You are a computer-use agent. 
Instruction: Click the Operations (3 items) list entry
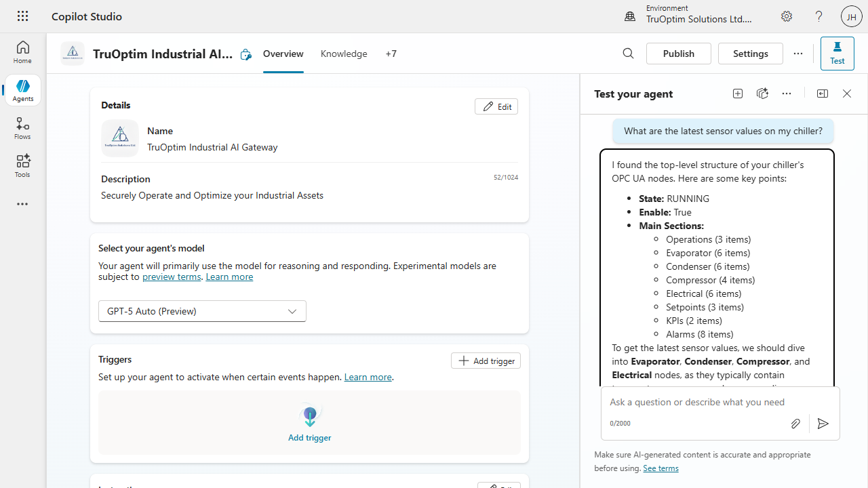click(x=709, y=239)
